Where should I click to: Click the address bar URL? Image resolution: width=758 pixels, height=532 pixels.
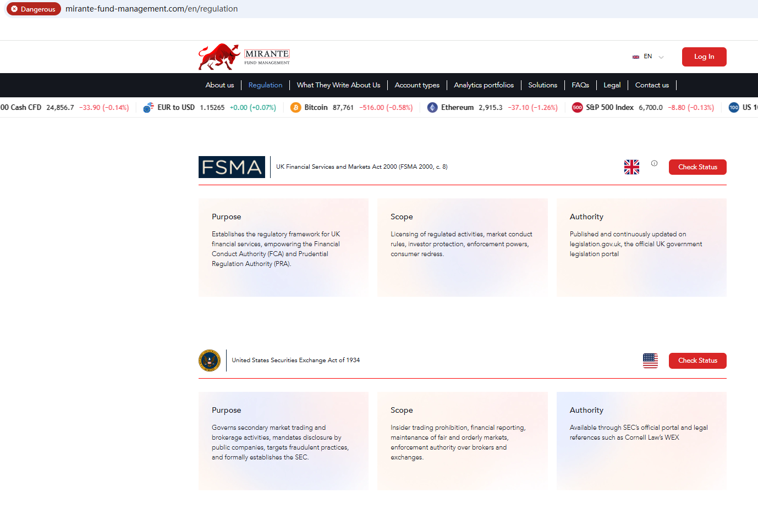tap(152, 9)
